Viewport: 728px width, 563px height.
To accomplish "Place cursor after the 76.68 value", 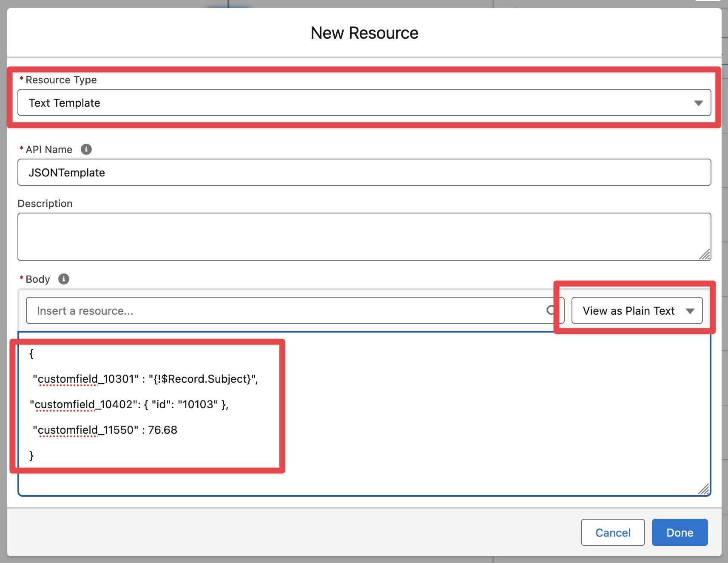I will [178, 430].
